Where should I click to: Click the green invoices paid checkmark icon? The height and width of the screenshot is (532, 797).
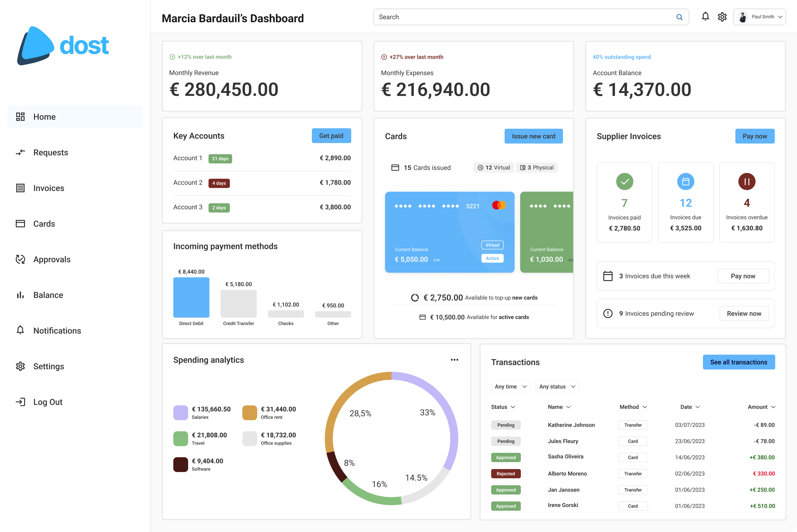click(x=624, y=182)
